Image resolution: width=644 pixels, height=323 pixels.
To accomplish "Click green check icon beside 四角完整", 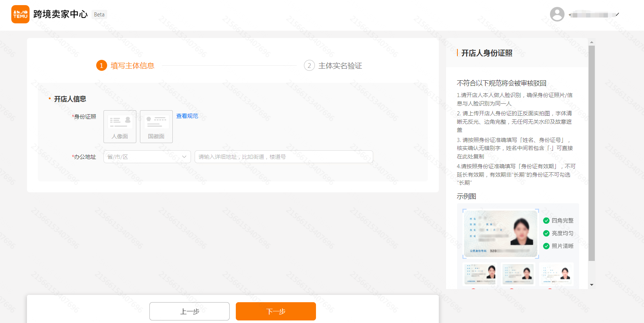I will (x=546, y=220).
